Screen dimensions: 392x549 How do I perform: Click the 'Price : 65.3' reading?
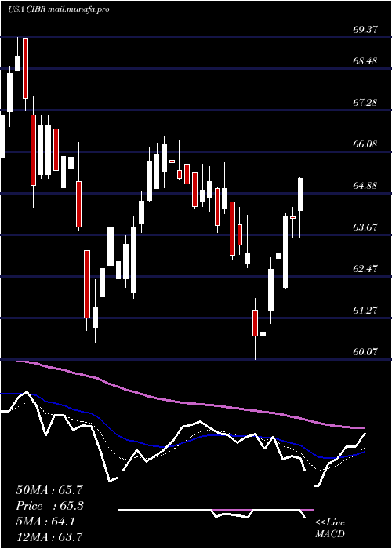coord(49,506)
